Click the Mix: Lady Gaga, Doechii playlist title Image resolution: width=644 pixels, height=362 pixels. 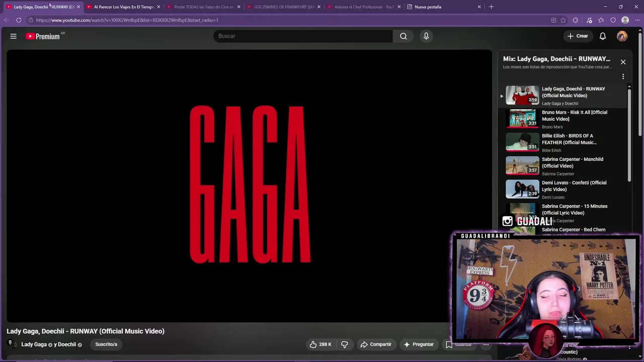(556, 59)
